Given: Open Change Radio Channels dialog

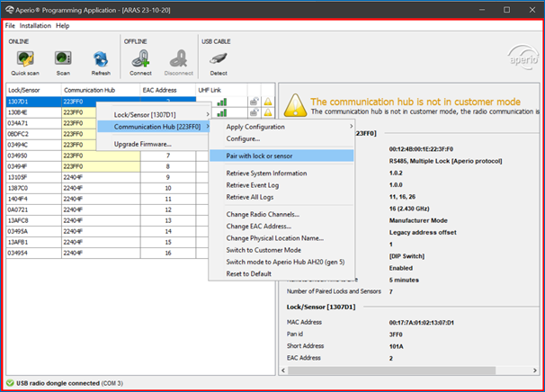Looking at the screenshot, I should point(281,214).
